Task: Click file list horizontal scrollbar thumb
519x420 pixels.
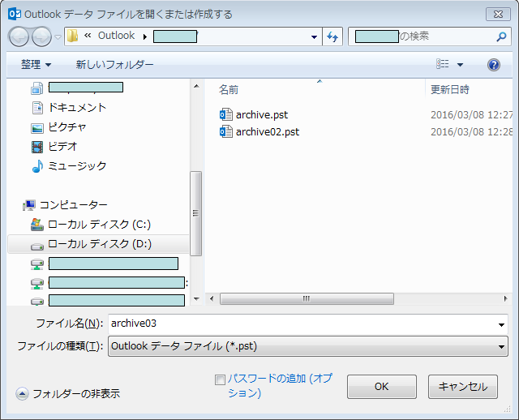Action: point(307,298)
